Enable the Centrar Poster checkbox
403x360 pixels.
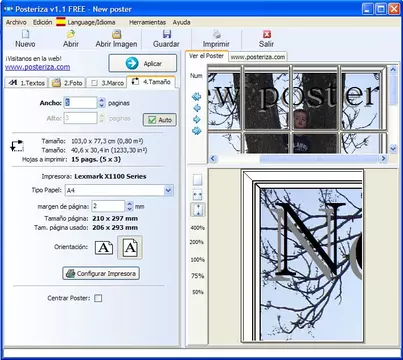(98, 298)
